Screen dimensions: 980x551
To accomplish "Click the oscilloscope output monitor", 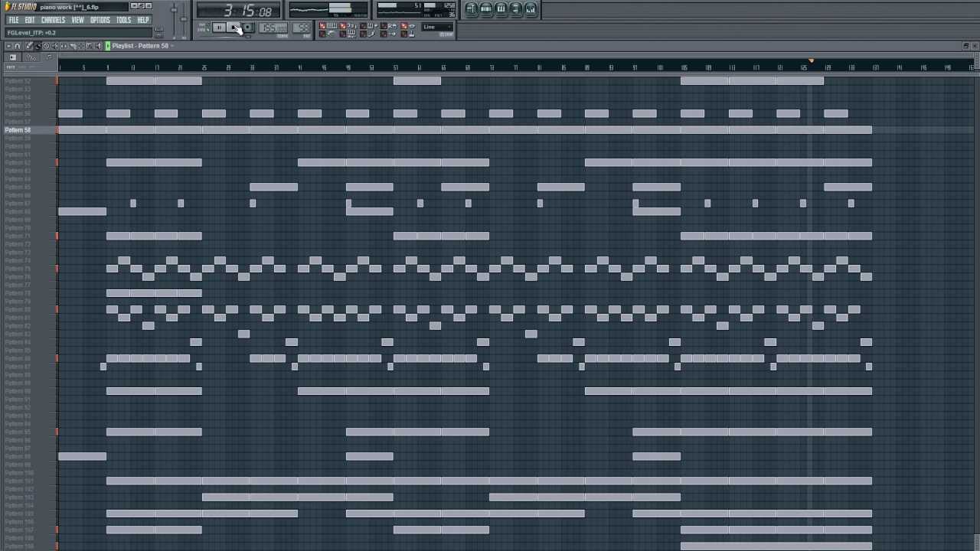I will pos(329,9).
